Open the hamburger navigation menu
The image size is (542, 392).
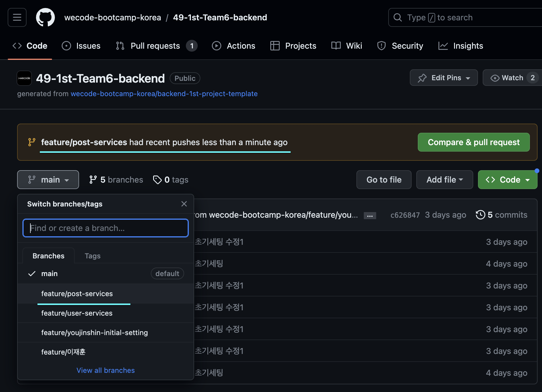coord(17,17)
